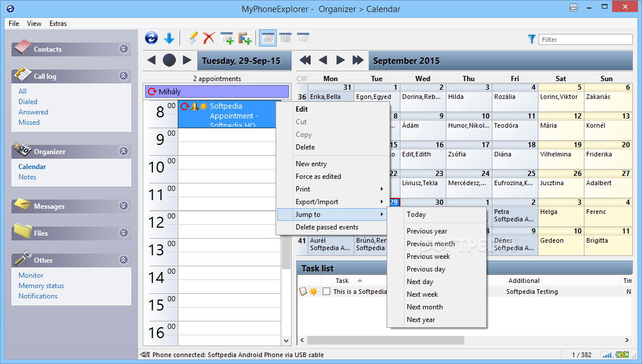
Task: Open the Missed calls list
Action: coord(29,122)
